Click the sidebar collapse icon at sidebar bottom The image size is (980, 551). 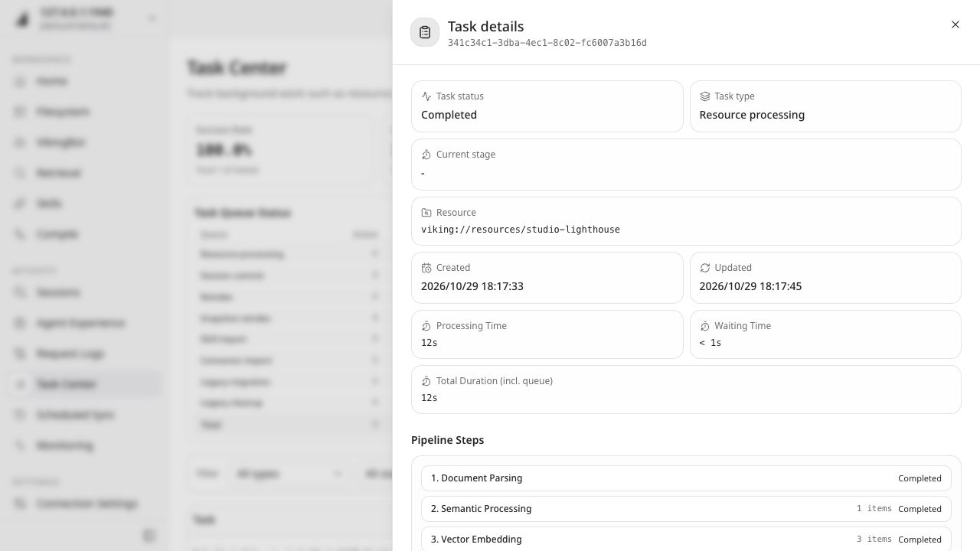[149, 536]
